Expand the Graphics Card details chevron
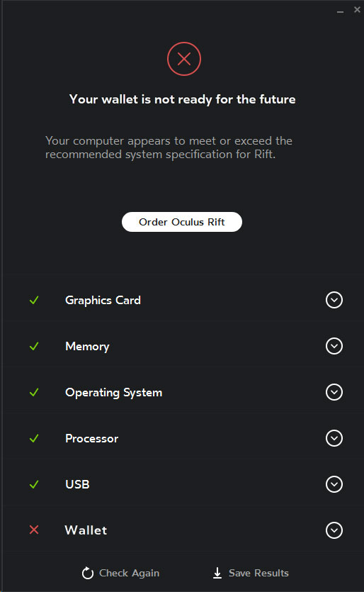Screen dimensions: 364x592 tap(334, 300)
